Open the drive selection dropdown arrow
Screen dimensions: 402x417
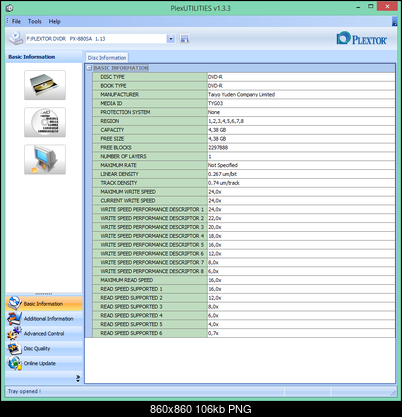coord(171,39)
